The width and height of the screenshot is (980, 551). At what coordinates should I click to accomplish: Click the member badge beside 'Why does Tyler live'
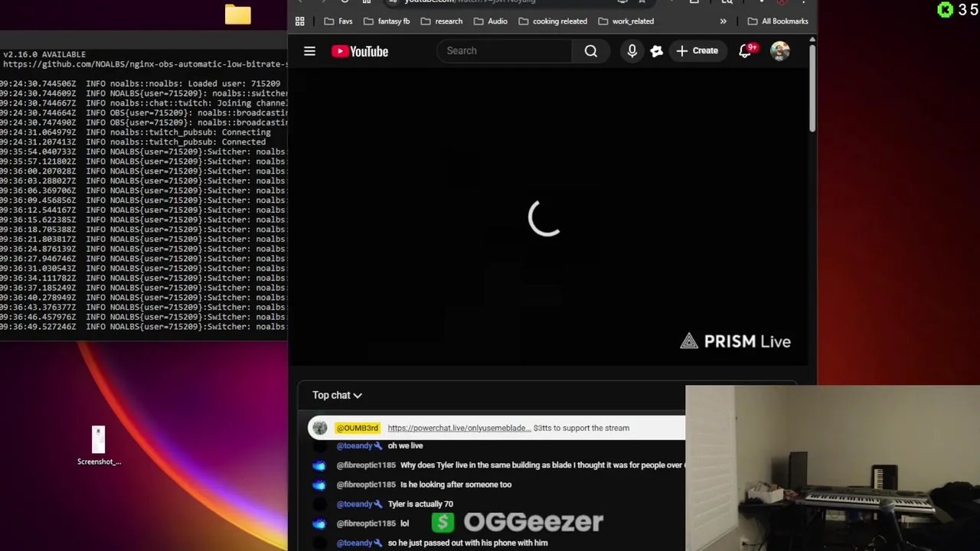319,465
